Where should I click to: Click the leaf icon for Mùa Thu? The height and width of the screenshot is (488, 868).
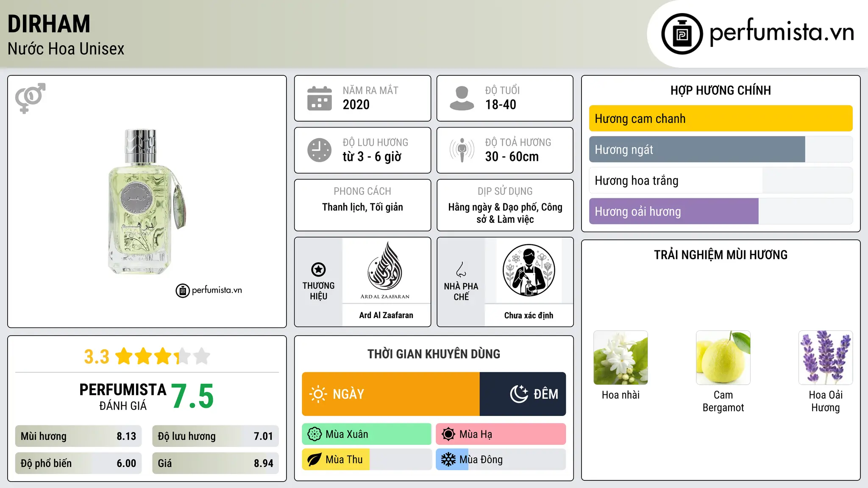coord(314,460)
